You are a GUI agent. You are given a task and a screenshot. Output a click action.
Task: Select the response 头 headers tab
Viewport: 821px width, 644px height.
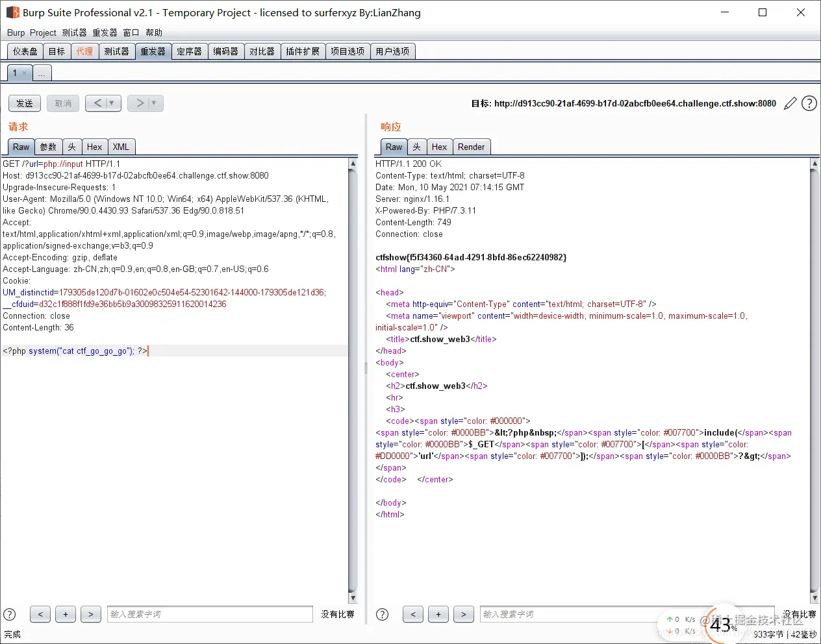click(417, 147)
